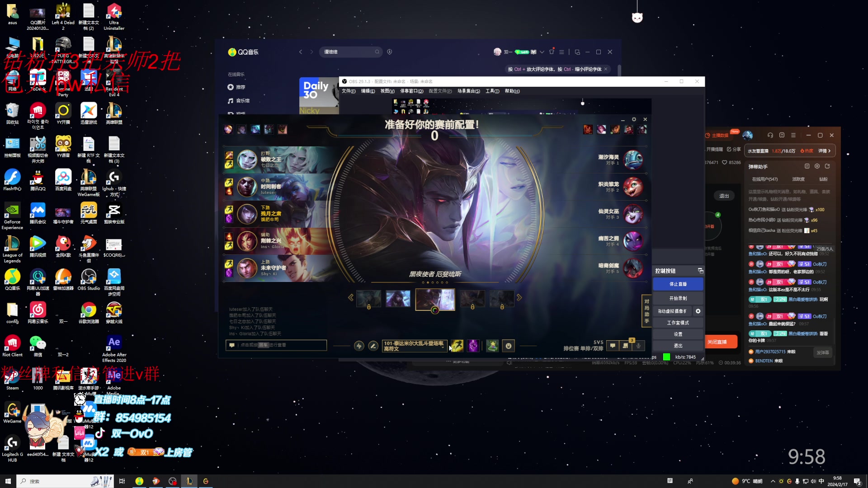This screenshot has width=868, height=488.
Task: Click the rune page pencil edit icon
Action: pos(373,346)
